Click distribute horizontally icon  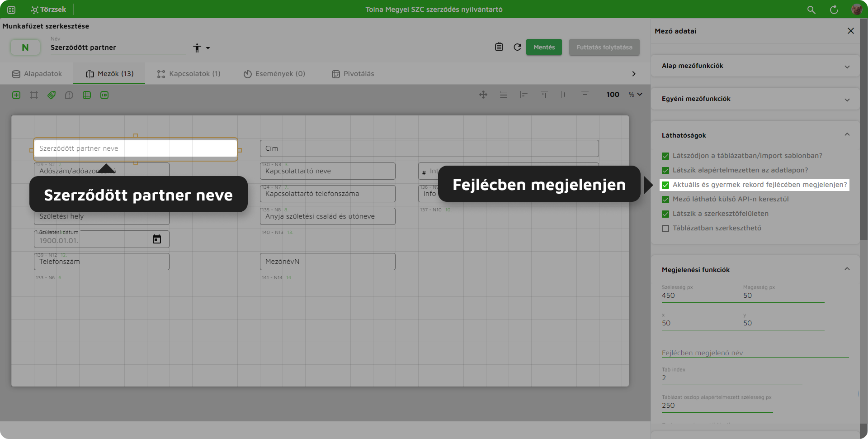pyautogui.click(x=565, y=95)
